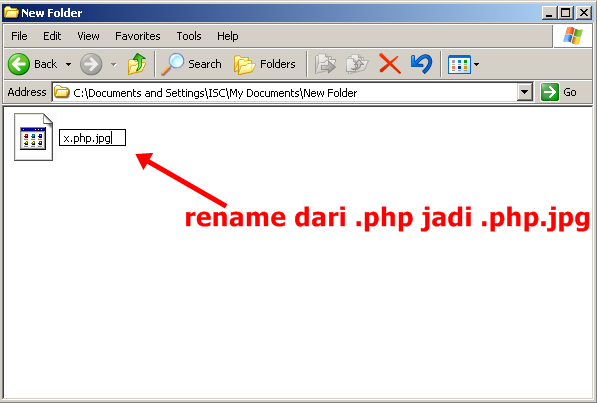Screen dimensions: 597x403
Task: Delete using the red X icon
Action: pos(390,64)
